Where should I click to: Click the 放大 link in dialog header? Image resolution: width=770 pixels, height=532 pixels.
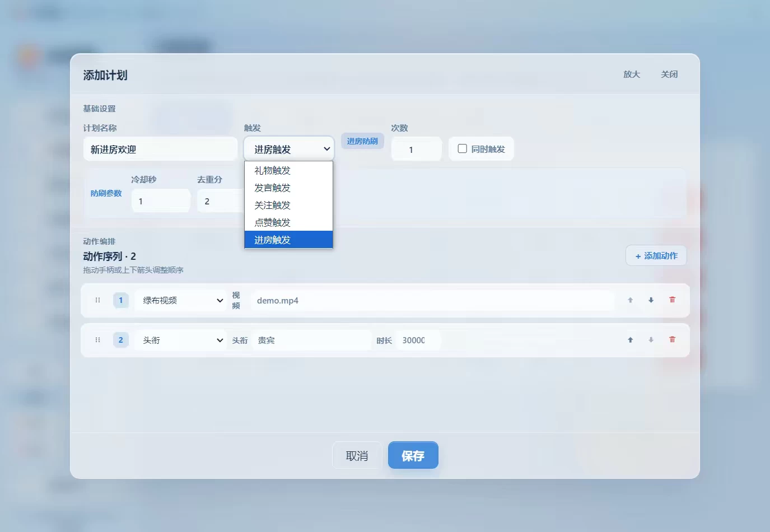tap(632, 74)
